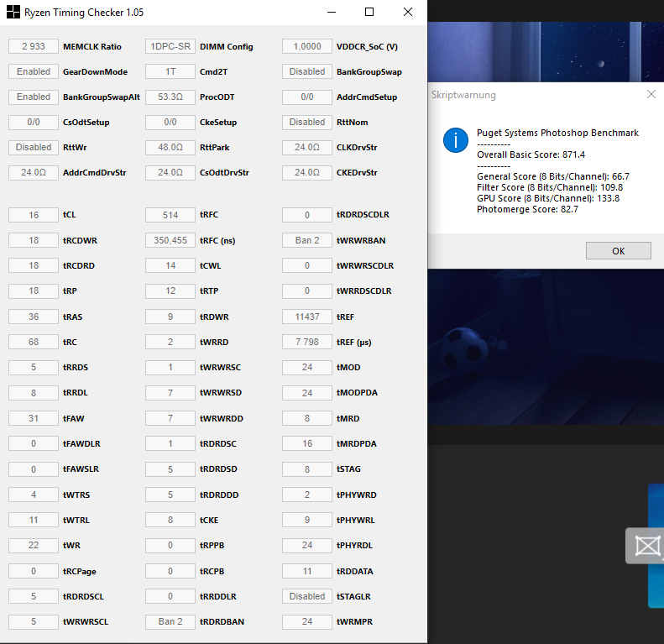Viewport: 664px width, 644px height.
Task: Click the GearDownMode Enabled field
Action: click(x=34, y=71)
